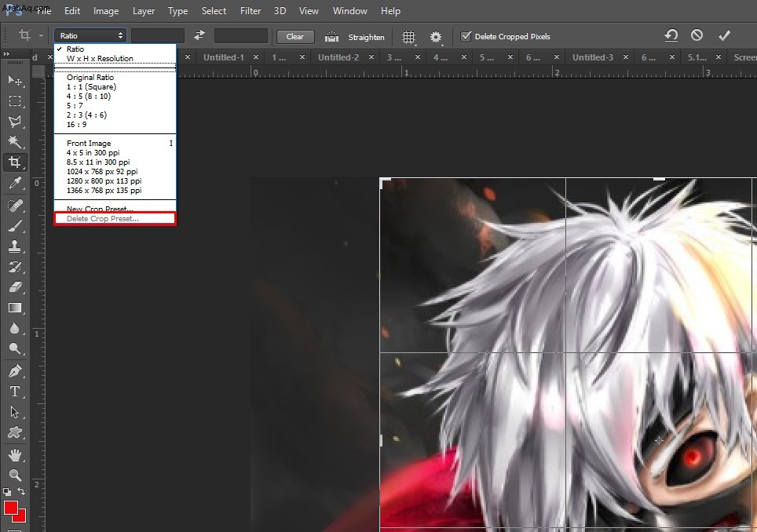The image size is (757, 532).
Task: Open the Image menu
Action: (106, 11)
